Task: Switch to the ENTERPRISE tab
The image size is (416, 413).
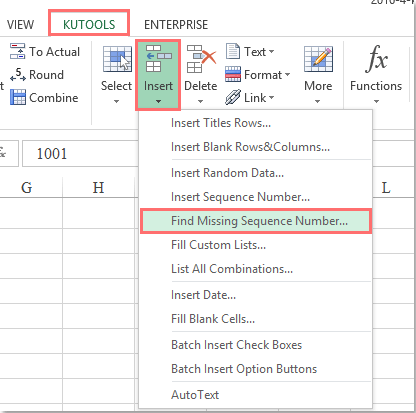Action: point(176,25)
